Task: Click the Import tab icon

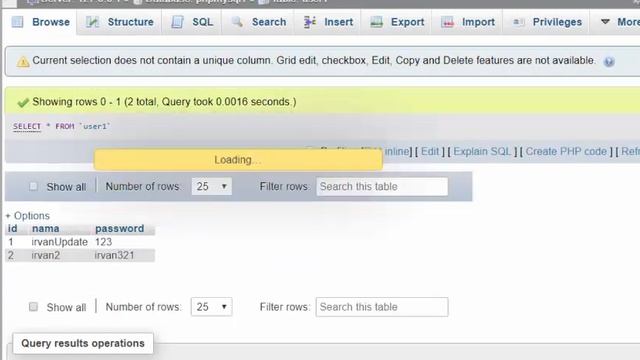Action: pos(447,22)
